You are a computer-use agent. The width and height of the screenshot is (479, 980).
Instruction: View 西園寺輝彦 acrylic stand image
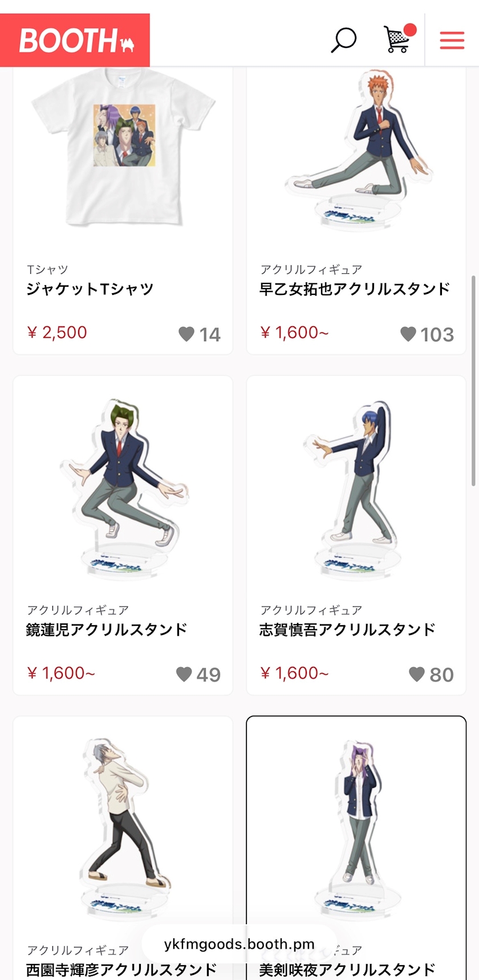pos(123,827)
